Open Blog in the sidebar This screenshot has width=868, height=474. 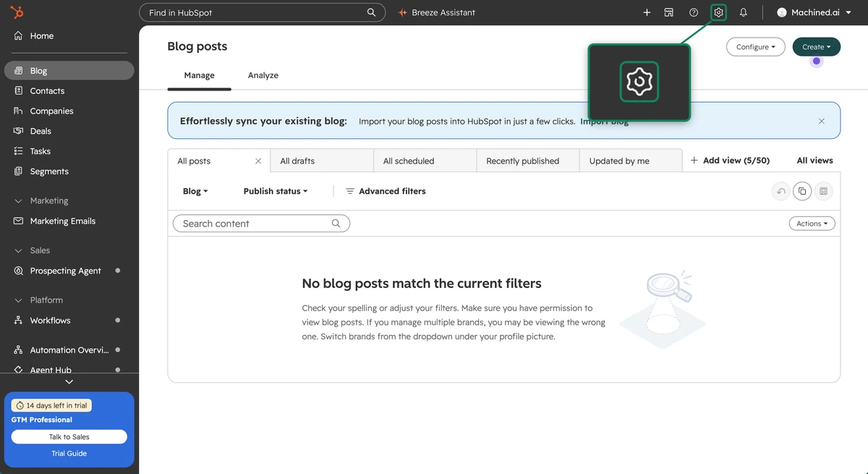pyautogui.click(x=69, y=71)
